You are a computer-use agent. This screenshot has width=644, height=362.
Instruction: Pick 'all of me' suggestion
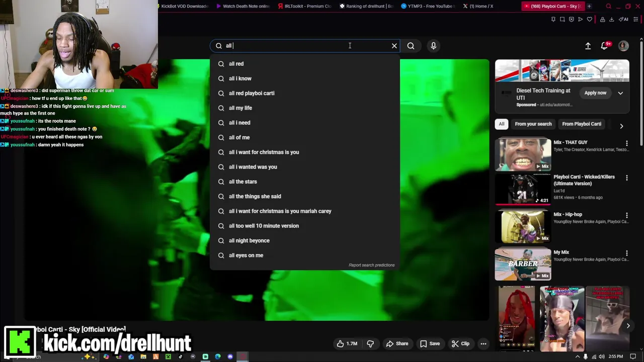(x=305, y=137)
